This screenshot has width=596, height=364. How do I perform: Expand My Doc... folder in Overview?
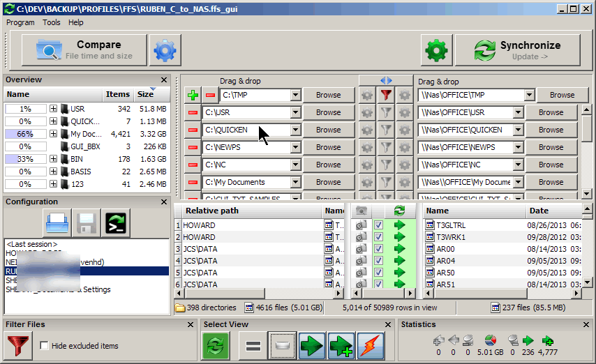53,134
